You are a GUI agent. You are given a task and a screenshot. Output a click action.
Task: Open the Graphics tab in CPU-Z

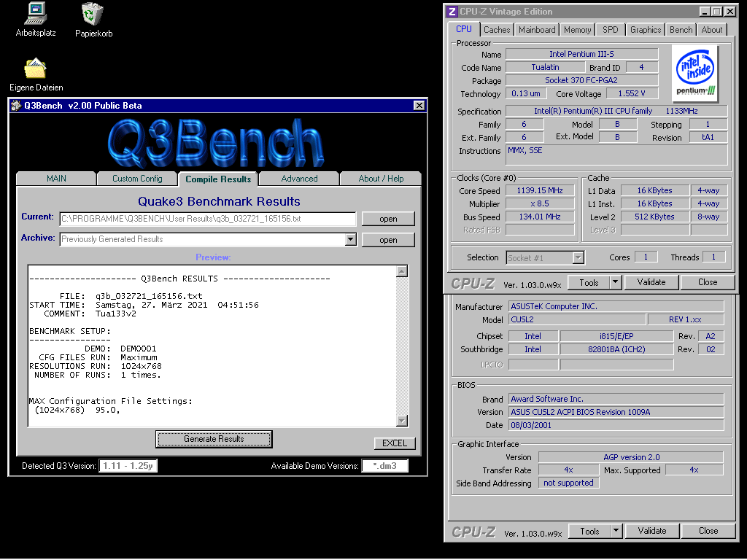pos(646,29)
